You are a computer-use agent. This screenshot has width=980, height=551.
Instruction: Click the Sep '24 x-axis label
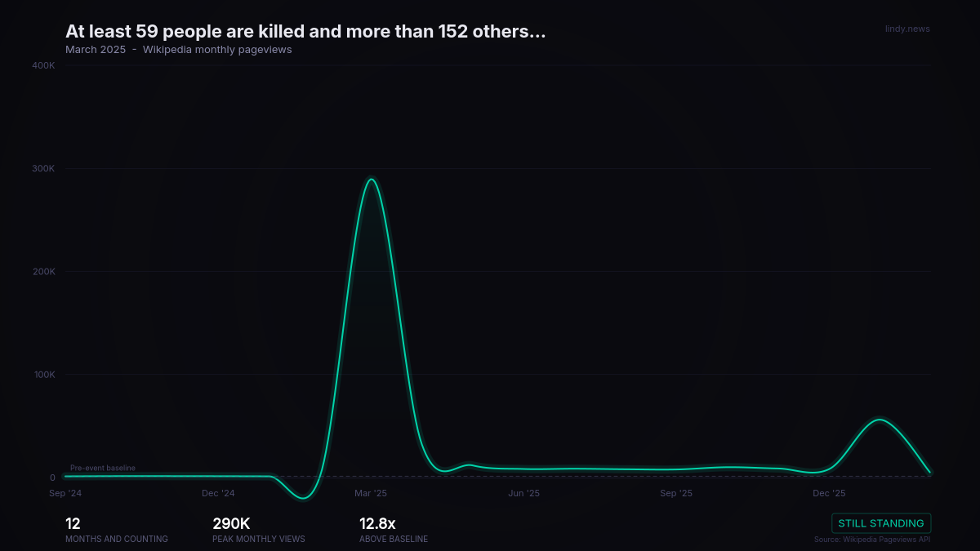65,494
